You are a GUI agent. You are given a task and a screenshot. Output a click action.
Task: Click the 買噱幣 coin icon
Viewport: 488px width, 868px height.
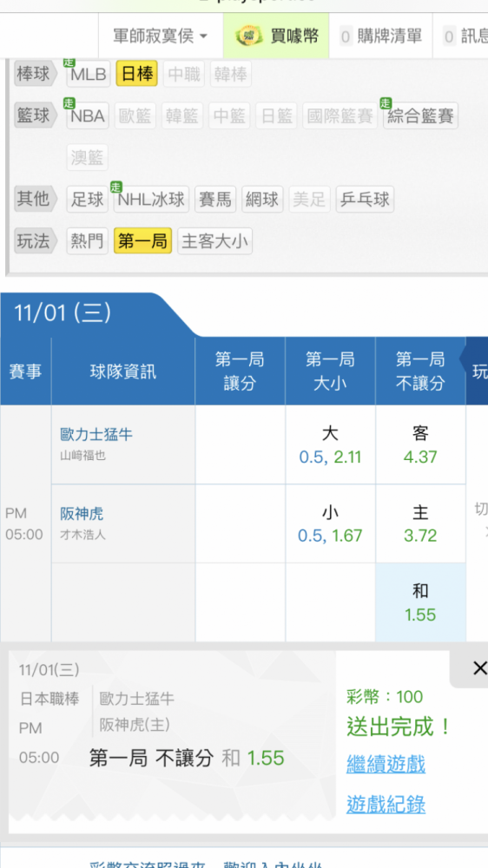[248, 36]
